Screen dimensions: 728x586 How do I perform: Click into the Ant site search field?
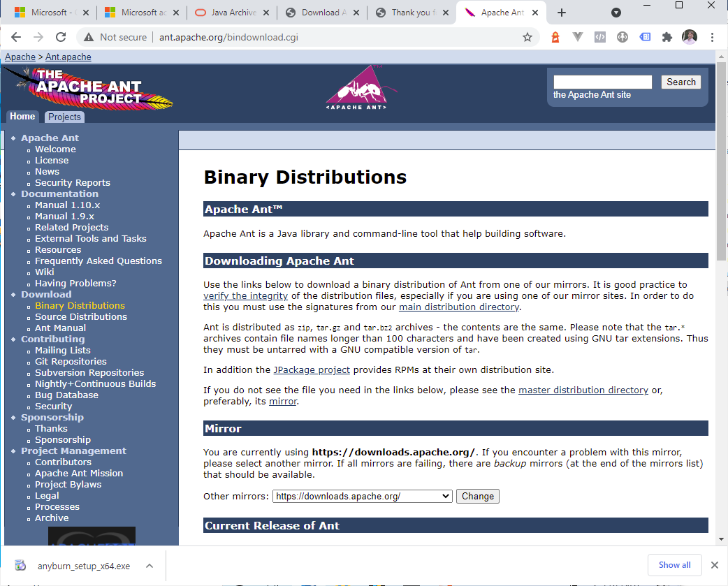(x=602, y=82)
